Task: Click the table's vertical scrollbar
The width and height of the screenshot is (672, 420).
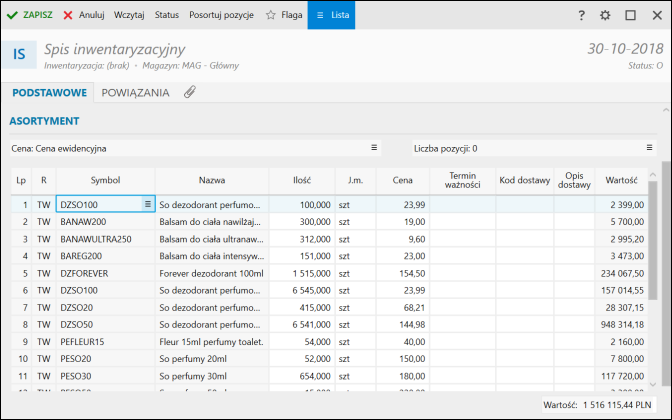Action: coord(652,230)
